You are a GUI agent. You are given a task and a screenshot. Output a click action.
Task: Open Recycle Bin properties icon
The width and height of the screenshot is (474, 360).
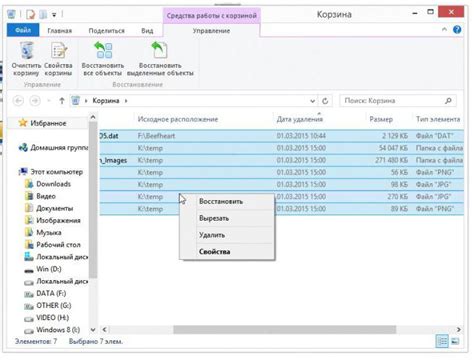click(x=59, y=51)
